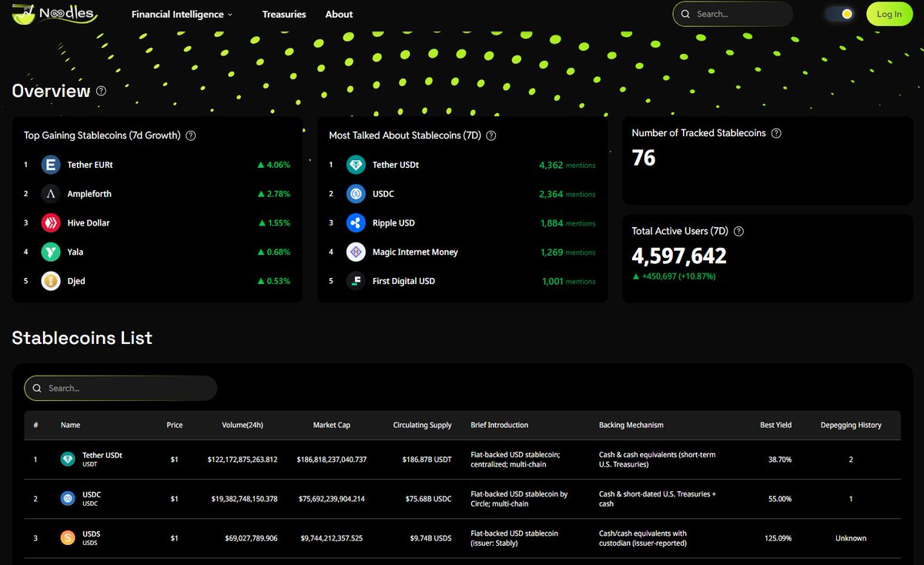Click the Log In button
The height and width of the screenshot is (565, 924).
889,14
